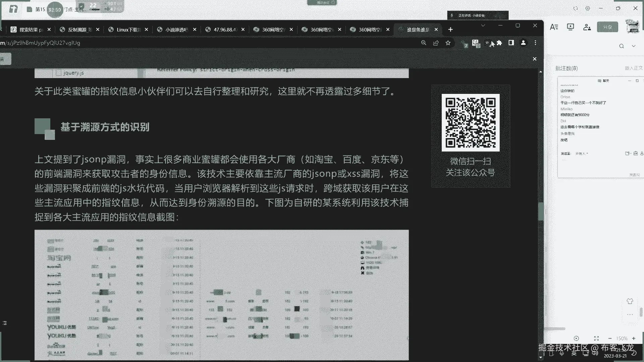
Task: Open the browser side panel icon
Action: point(511,43)
